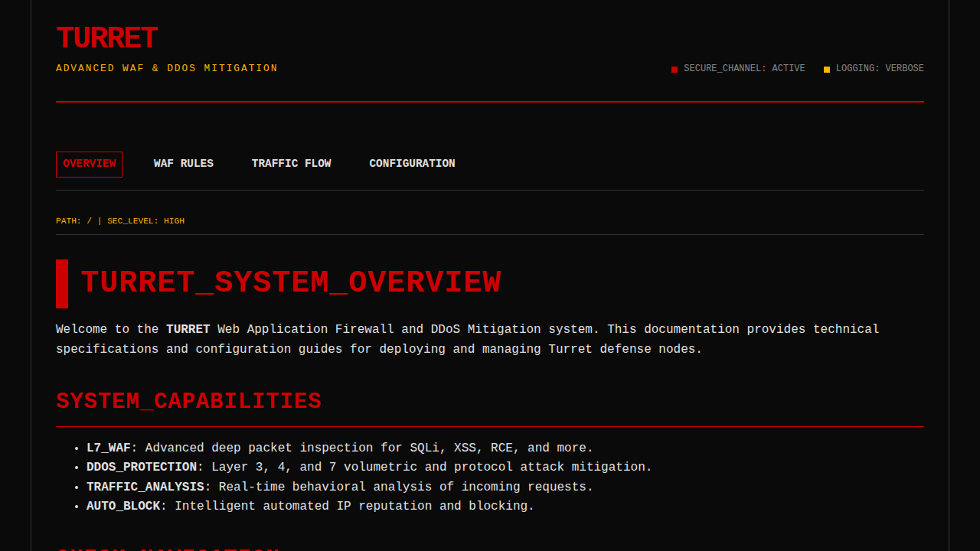Viewport: 980px width, 551px height.
Task: Click the PATH: / breadcrumb text
Action: [x=73, y=221]
